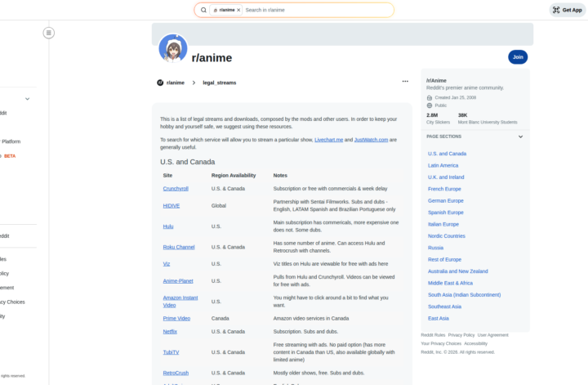Open the Crunchyroll link
This screenshot has height=385, width=588.
(176, 188)
